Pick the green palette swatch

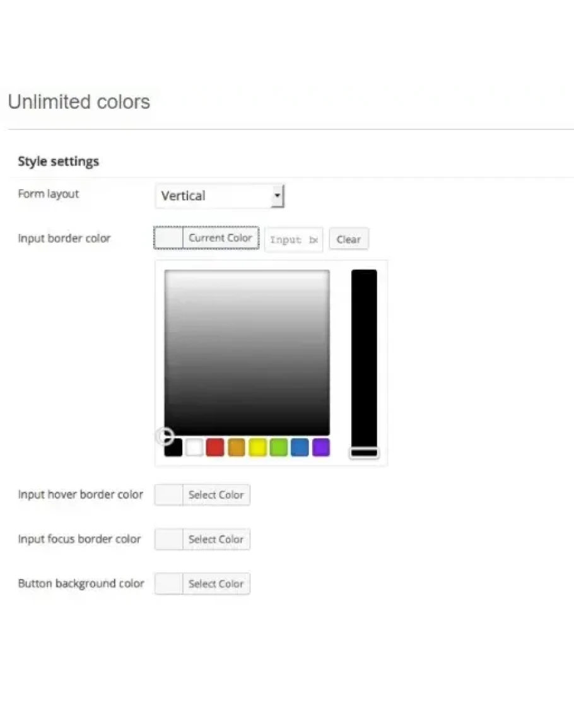pyautogui.click(x=279, y=448)
